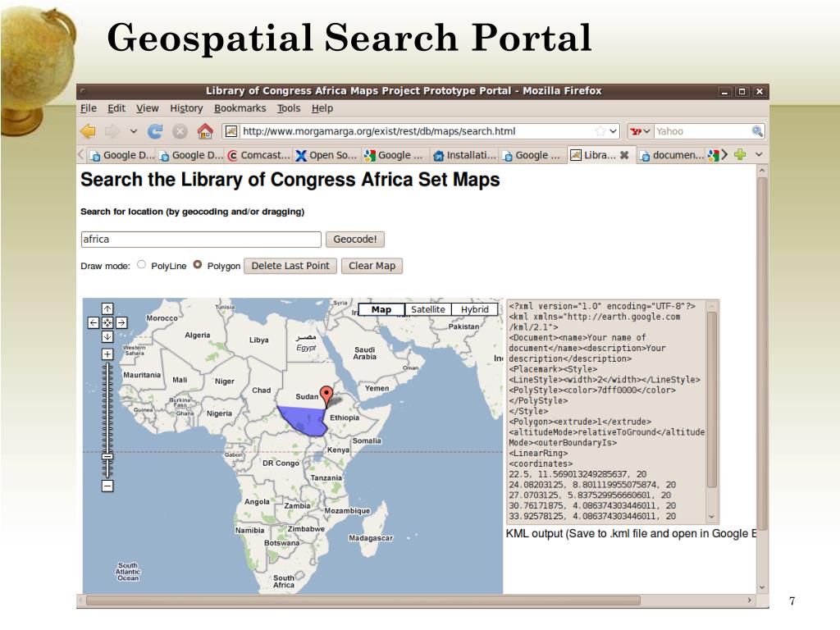This screenshot has height=630, width=840.
Task: Click the forward navigation arrow
Action: [x=112, y=131]
